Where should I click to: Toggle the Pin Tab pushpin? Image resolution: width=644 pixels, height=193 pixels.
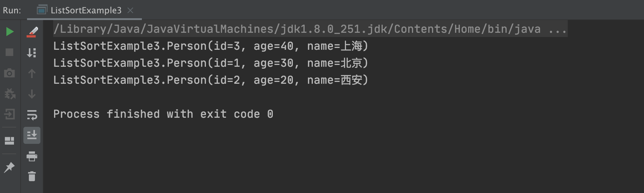[x=9, y=167]
